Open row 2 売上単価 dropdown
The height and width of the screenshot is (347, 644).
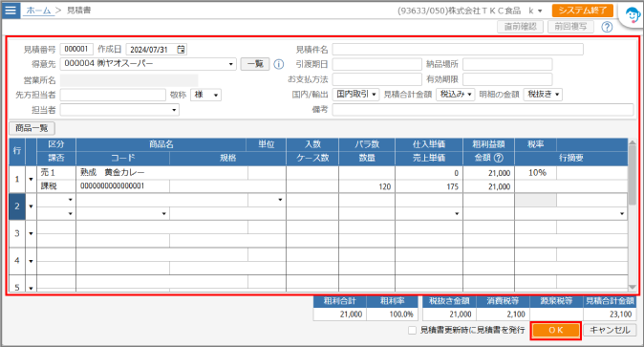(x=457, y=213)
